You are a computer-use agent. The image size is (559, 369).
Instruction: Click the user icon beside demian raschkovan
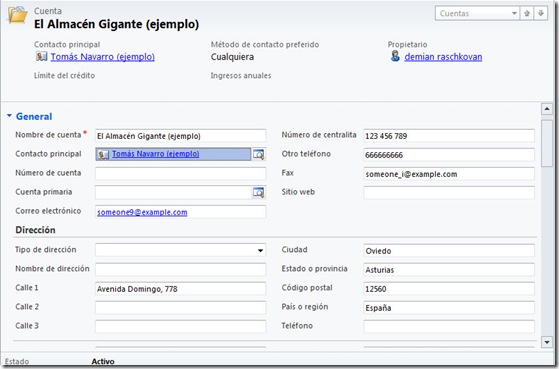[395, 56]
